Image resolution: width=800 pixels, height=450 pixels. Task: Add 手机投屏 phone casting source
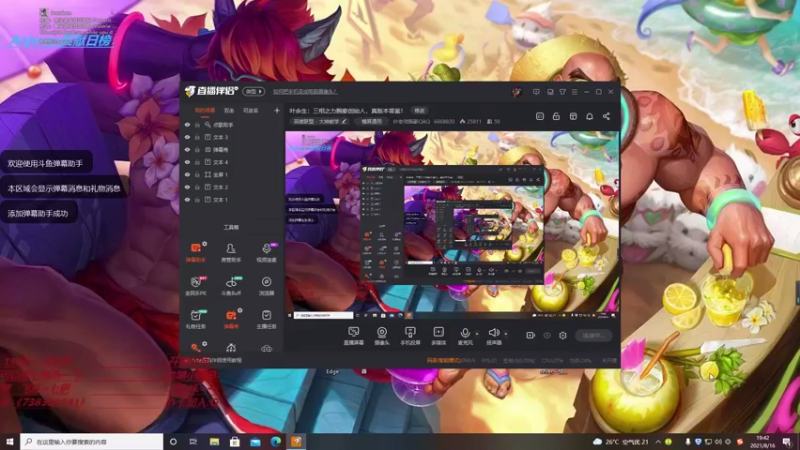coord(410,336)
